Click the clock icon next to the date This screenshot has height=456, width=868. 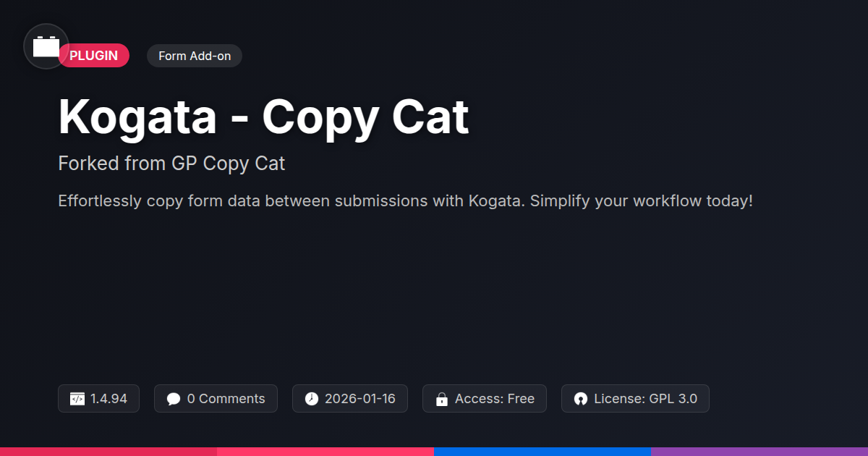click(312, 399)
